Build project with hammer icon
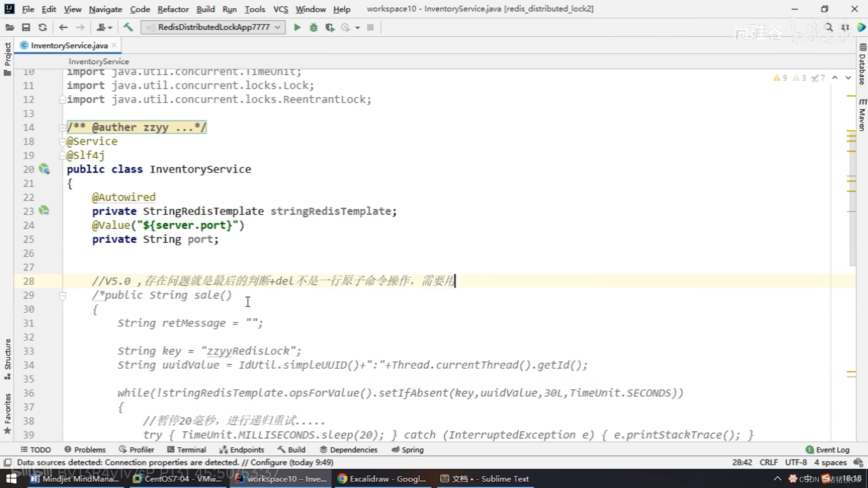 tap(128, 28)
